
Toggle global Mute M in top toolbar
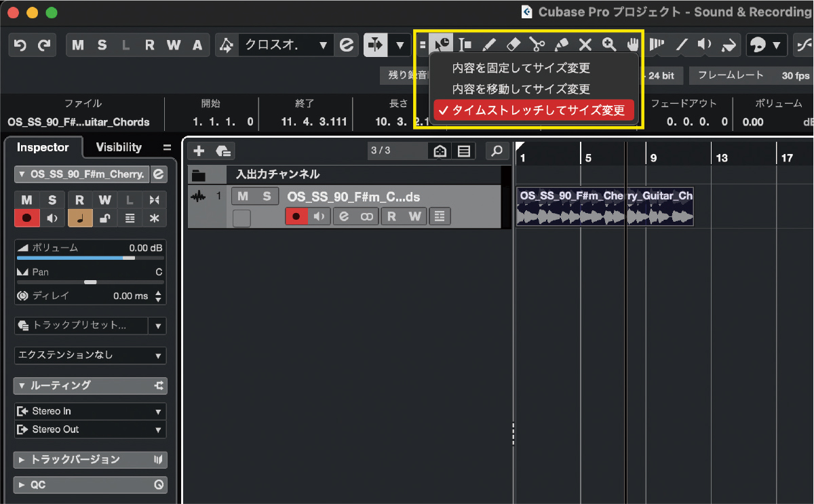click(x=78, y=45)
